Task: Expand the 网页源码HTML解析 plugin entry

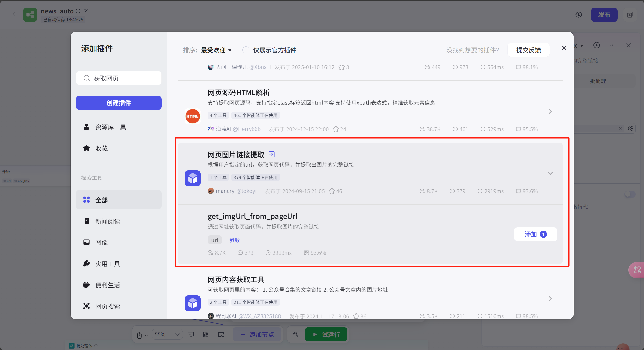Action: (550, 111)
